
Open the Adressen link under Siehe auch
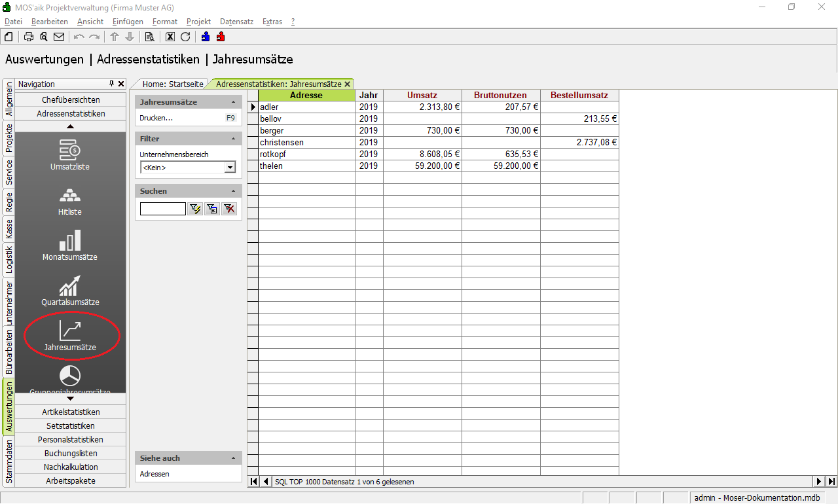[155, 474]
